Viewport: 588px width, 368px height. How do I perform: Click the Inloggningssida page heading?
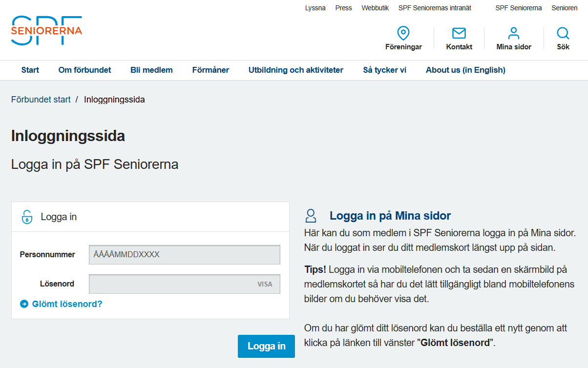tap(68, 136)
